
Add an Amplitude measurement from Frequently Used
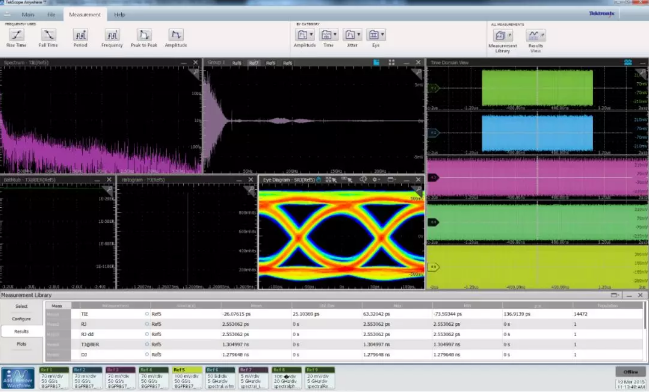[176, 35]
